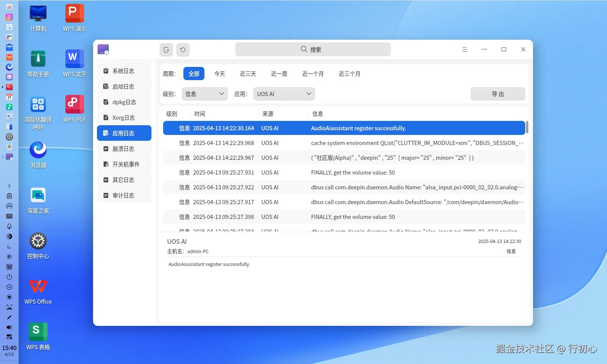This screenshot has width=607, height=364.
Task: Select Xorg日志 in the sidebar
Action: (x=124, y=117)
